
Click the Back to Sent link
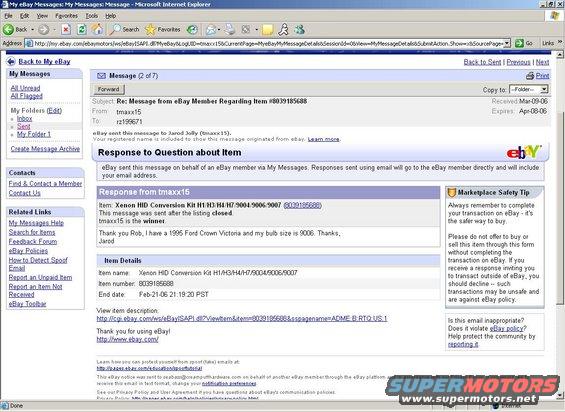click(482, 62)
